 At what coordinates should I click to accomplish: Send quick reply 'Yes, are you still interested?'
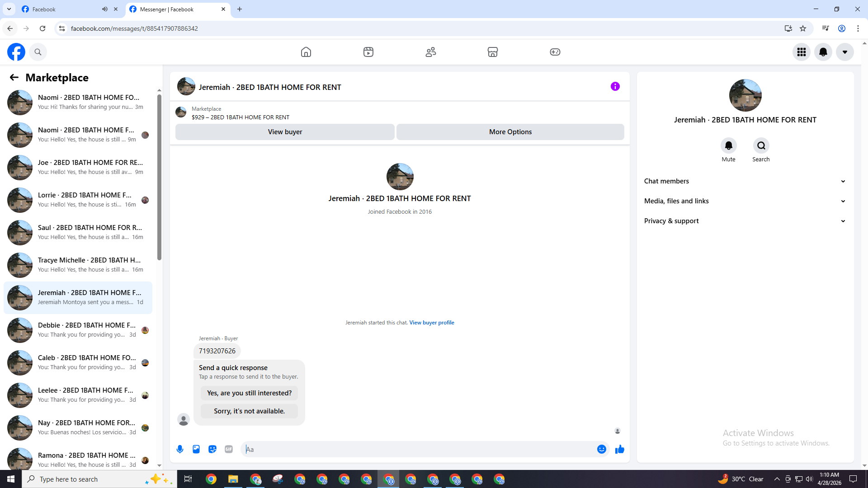[250, 393]
